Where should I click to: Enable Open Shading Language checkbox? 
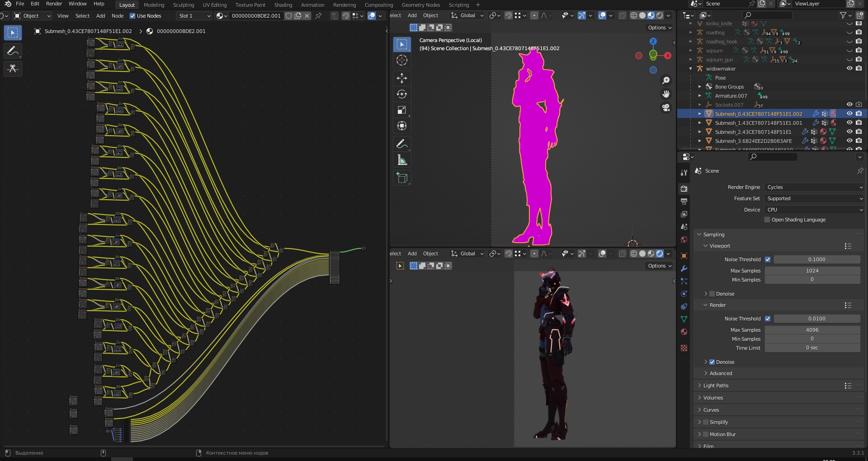767,220
